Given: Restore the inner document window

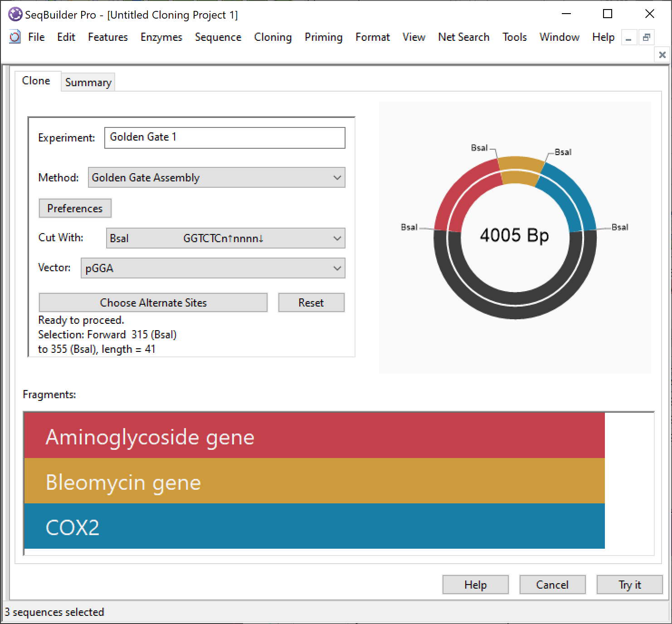Looking at the screenshot, I should 646,38.
